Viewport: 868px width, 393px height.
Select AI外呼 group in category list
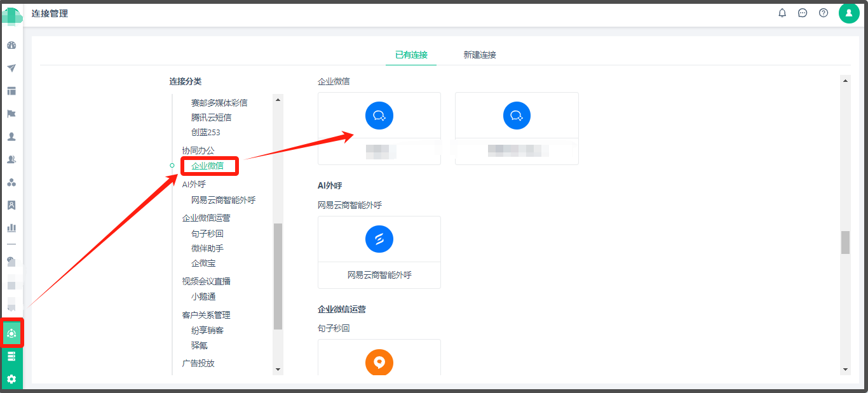194,184
